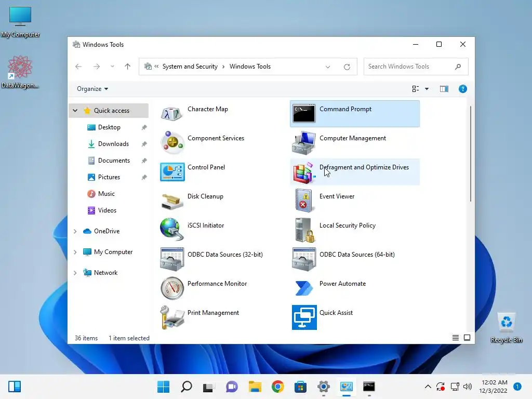The height and width of the screenshot is (399, 532).
Task: Open Pictures in Quick access
Action: coord(109,177)
